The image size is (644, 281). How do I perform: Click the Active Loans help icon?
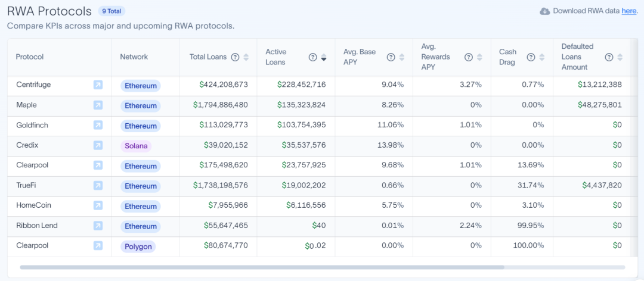[x=312, y=57]
